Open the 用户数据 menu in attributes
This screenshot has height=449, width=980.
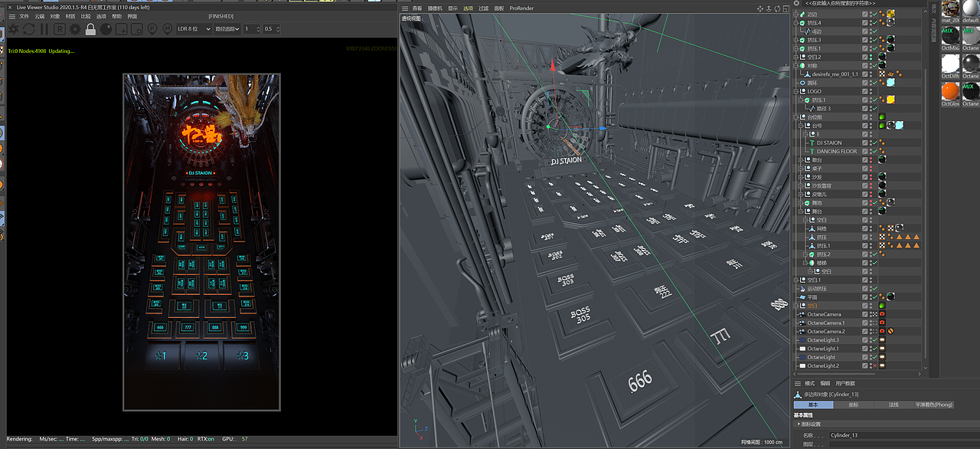[845, 383]
